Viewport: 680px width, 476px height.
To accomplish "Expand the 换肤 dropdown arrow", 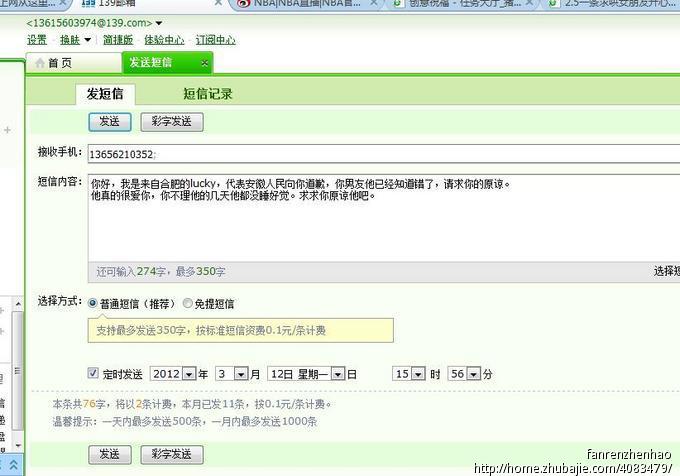I will click(x=87, y=40).
